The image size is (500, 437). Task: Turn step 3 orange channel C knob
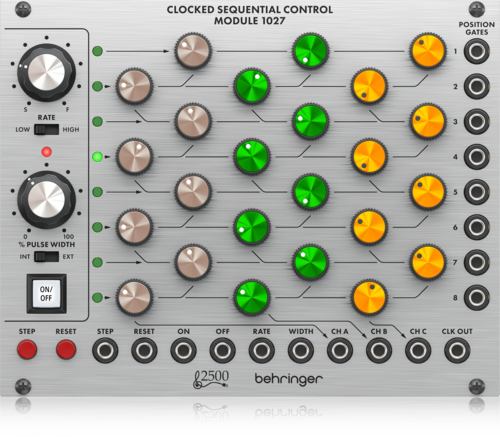428,121
